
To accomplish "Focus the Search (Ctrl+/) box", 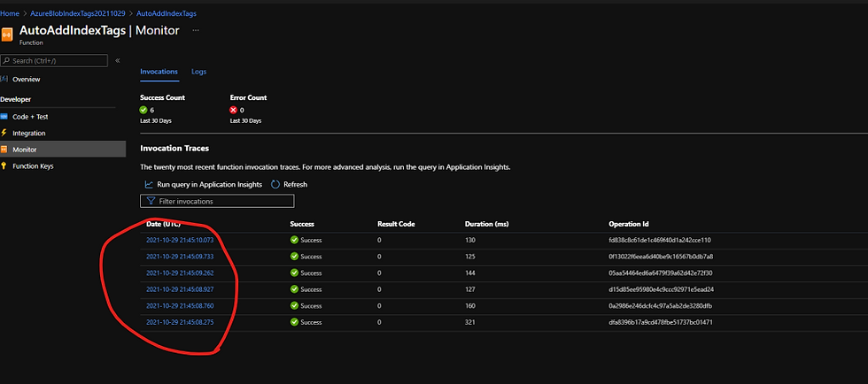I will [x=54, y=61].
